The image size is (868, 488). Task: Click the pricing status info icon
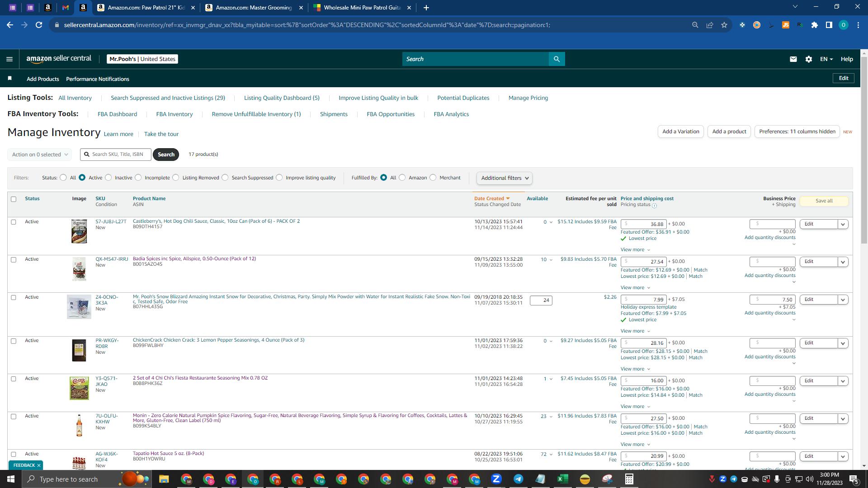click(655, 206)
